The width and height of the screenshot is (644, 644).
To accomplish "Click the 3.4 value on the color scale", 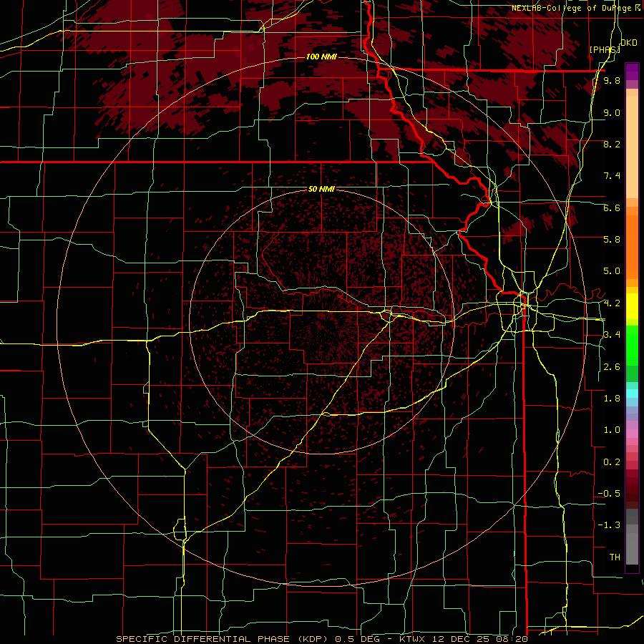I will pos(612,335).
